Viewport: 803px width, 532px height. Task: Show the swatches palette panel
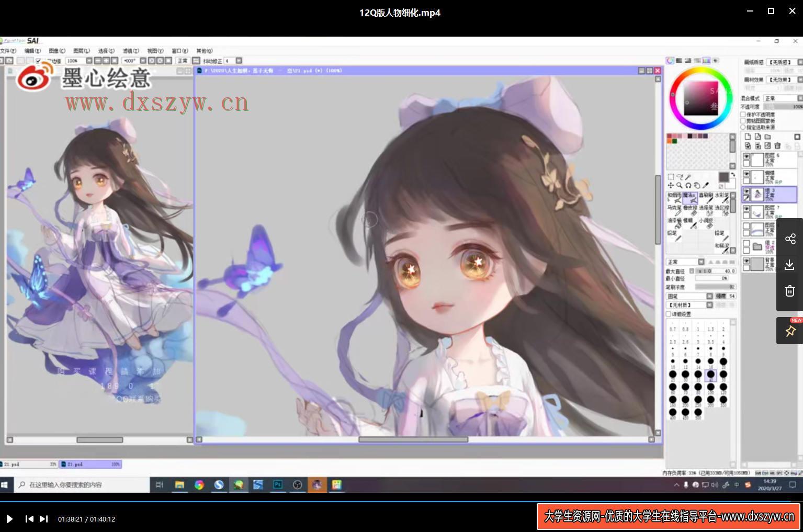point(706,60)
